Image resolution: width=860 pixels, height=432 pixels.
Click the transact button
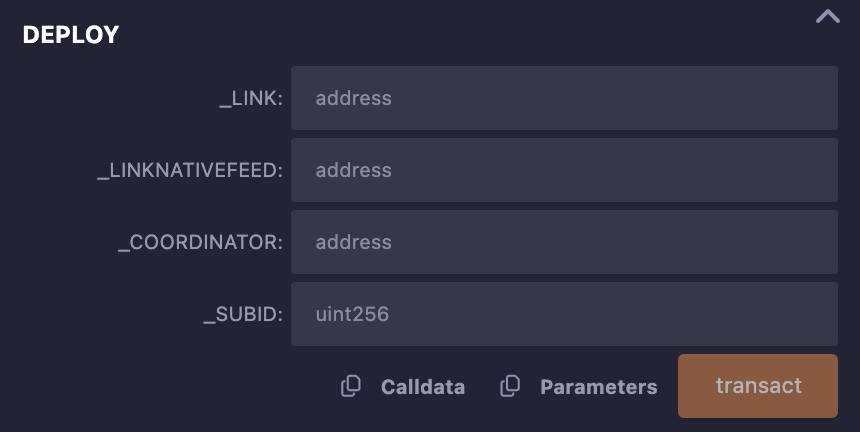(758, 386)
